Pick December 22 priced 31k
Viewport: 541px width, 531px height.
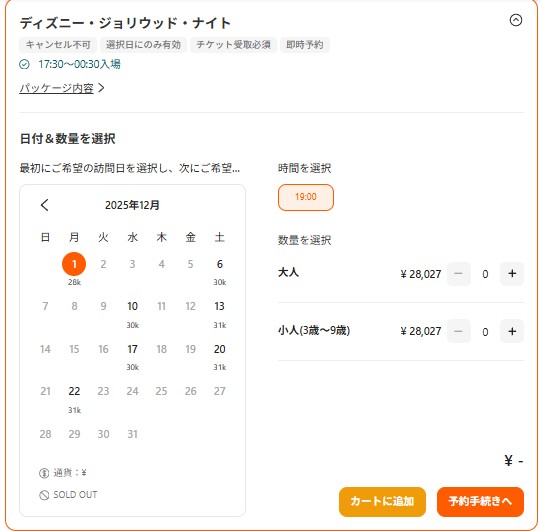click(74, 399)
